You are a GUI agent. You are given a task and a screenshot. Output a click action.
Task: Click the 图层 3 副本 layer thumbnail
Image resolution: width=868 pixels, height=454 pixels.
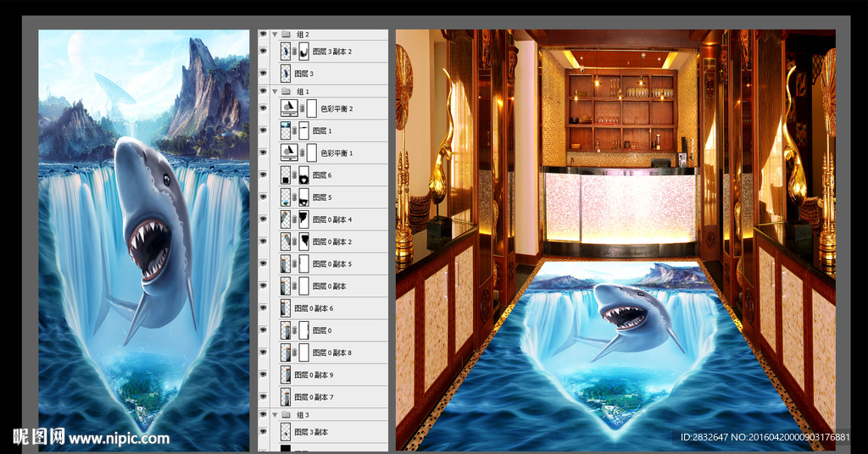pyautogui.click(x=286, y=432)
